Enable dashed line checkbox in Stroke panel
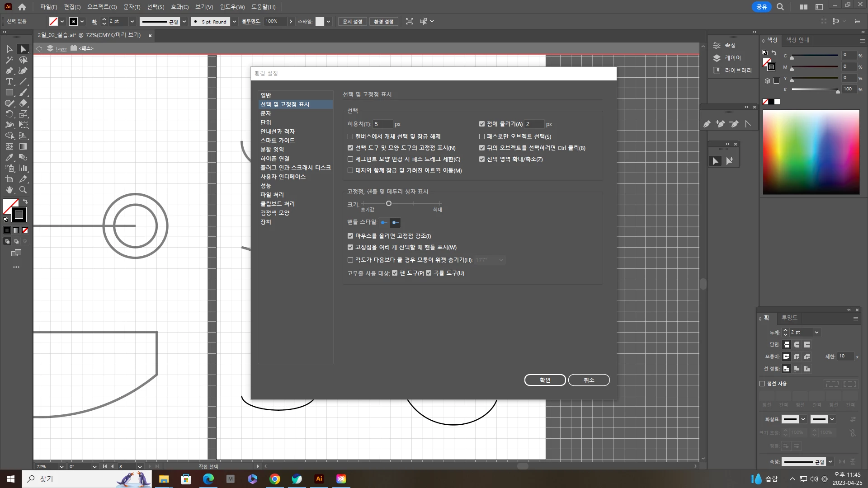 pos(762,384)
